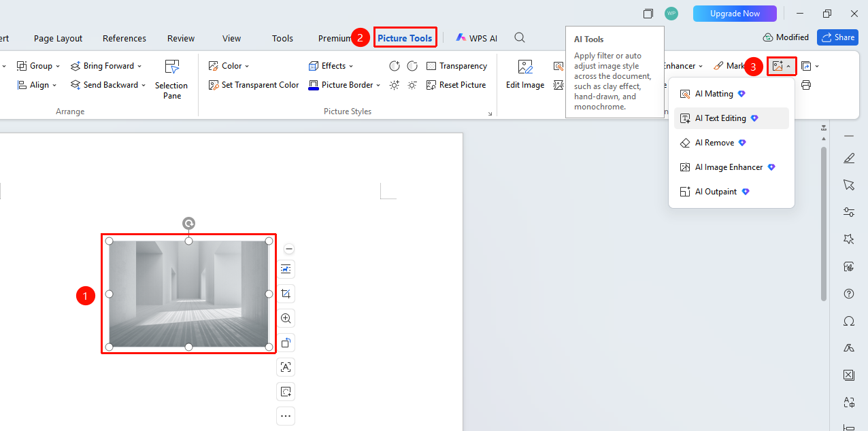868x431 pixels.
Task: Click Reset Picture
Action: point(456,85)
